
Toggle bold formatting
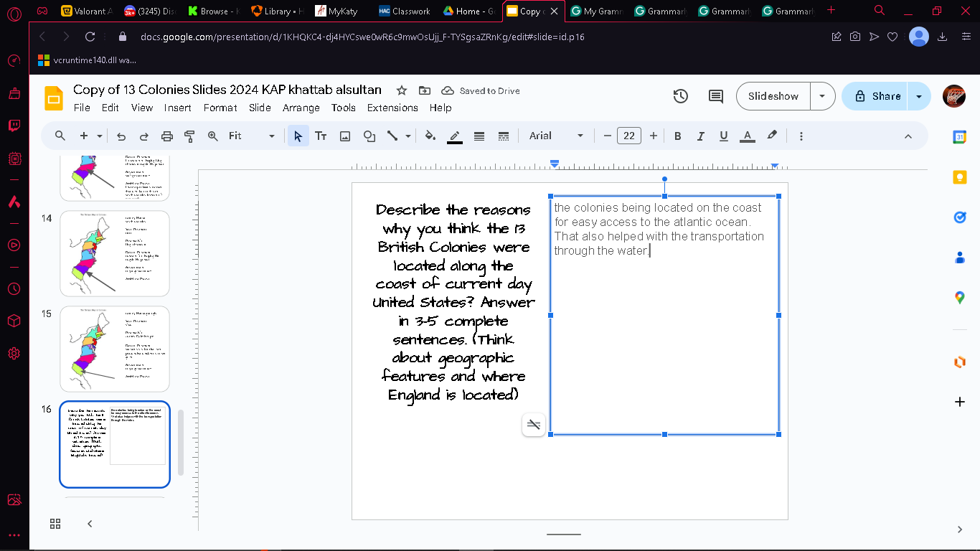click(677, 136)
